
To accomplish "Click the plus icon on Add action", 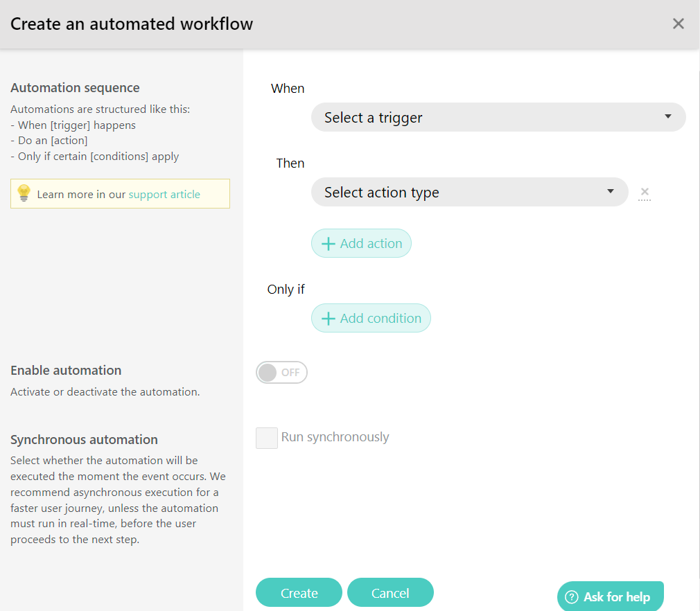I will pos(329,243).
